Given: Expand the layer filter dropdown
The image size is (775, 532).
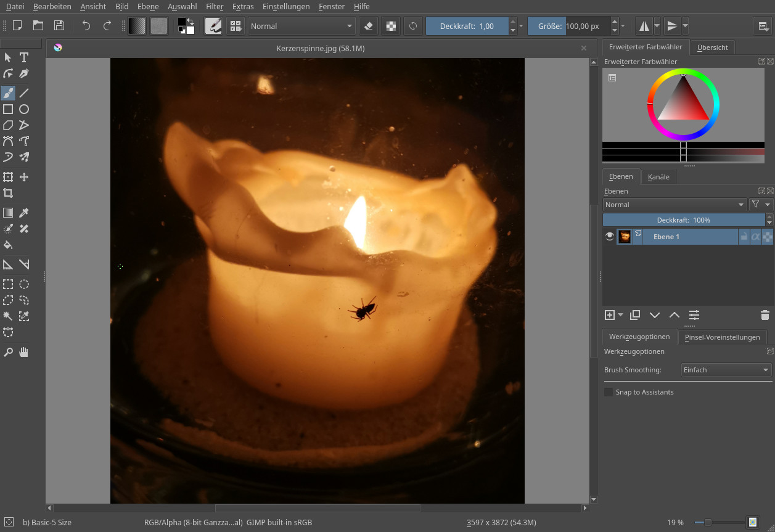Looking at the screenshot, I should pos(761,205).
